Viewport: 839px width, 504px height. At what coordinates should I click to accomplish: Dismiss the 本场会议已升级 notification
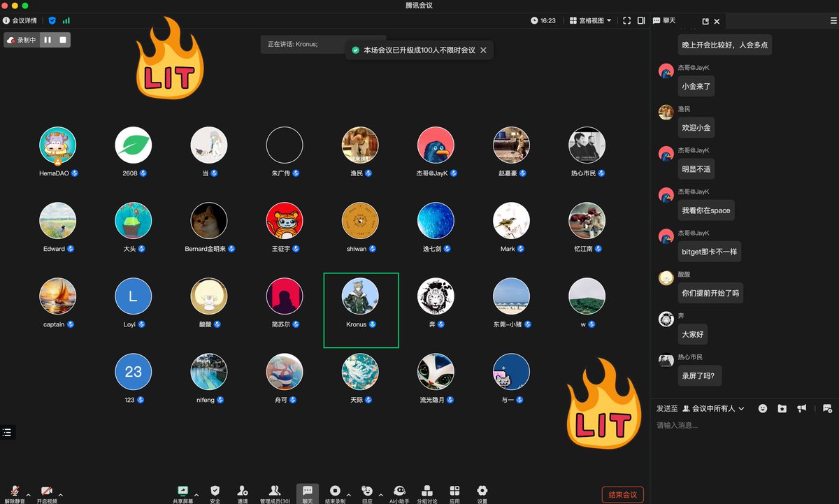(483, 50)
